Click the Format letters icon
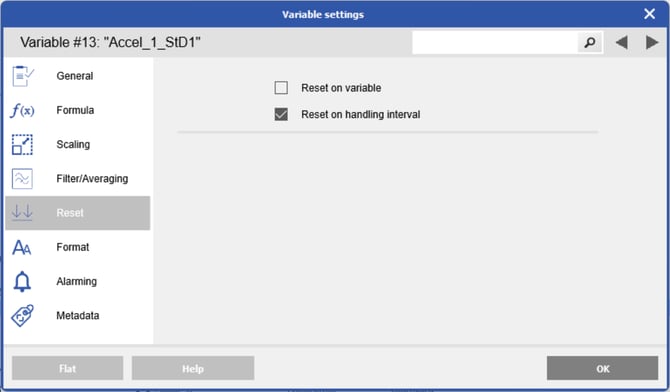Viewport: 670px width, 392px height. 22,247
